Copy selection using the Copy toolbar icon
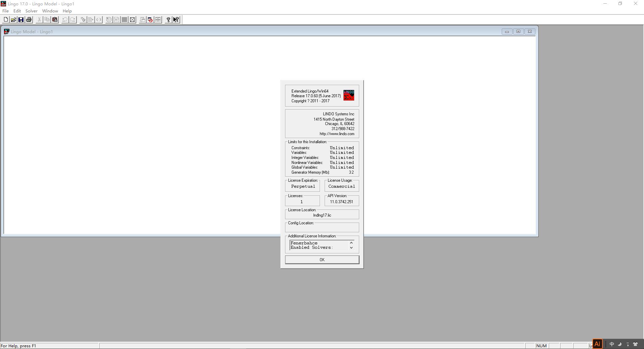 coord(47,20)
